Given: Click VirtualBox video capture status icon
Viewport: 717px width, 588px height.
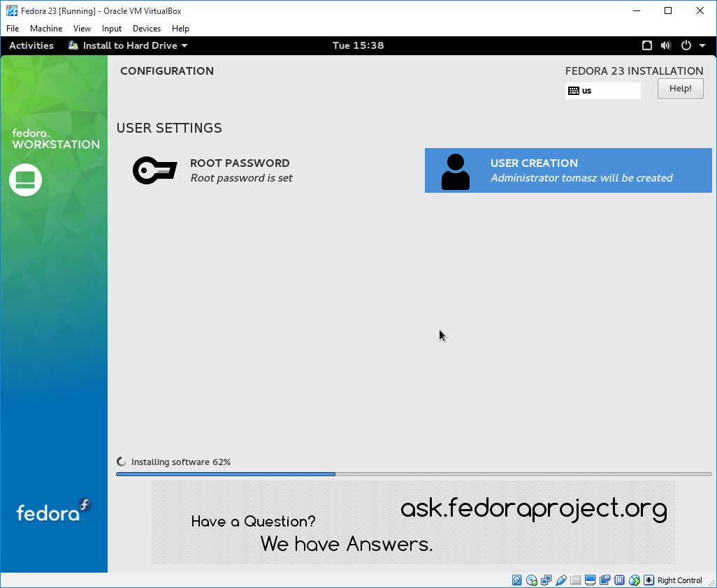Looking at the screenshot, I should coord(604,580).
